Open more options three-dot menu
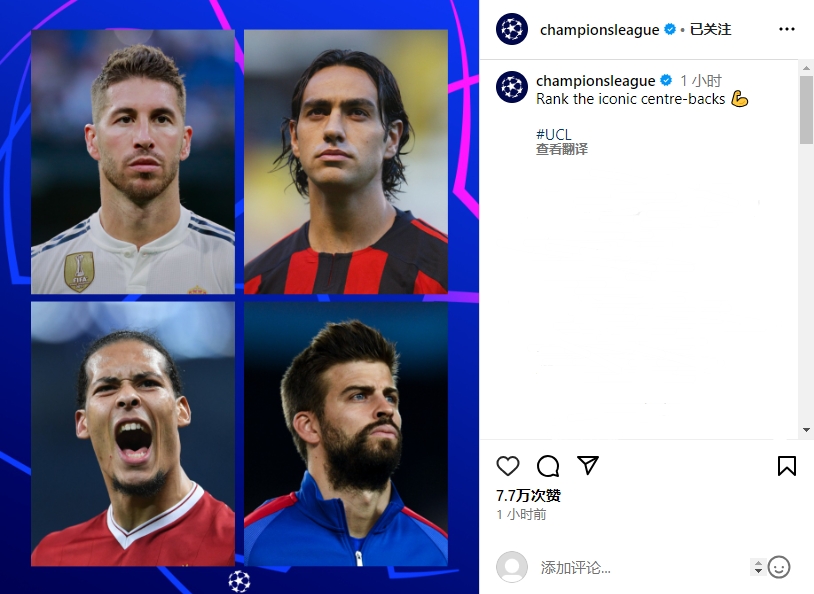The width and height of the screenshot is (814, 594). tap(786, 29)
